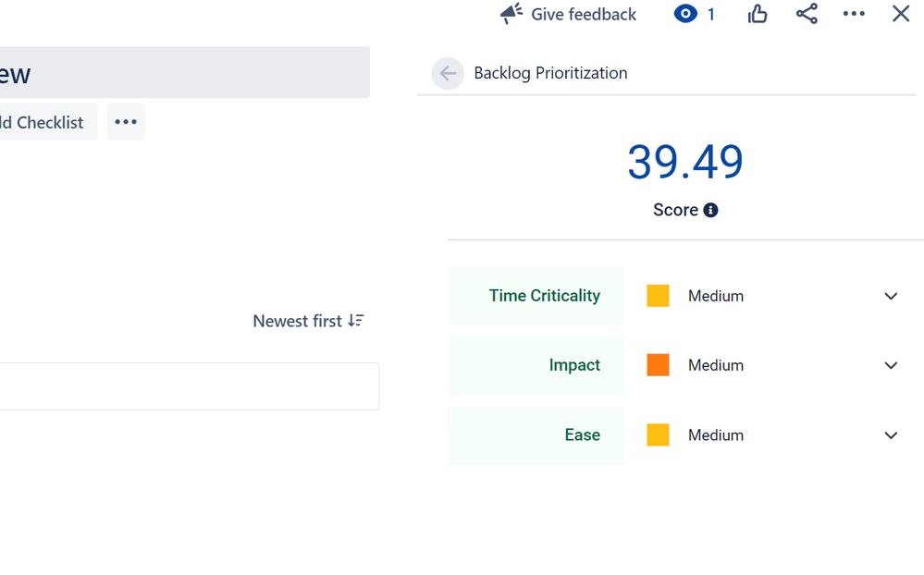
Task: Go back from Backlog Prioritization panel
Action: [x=448, y=73]
